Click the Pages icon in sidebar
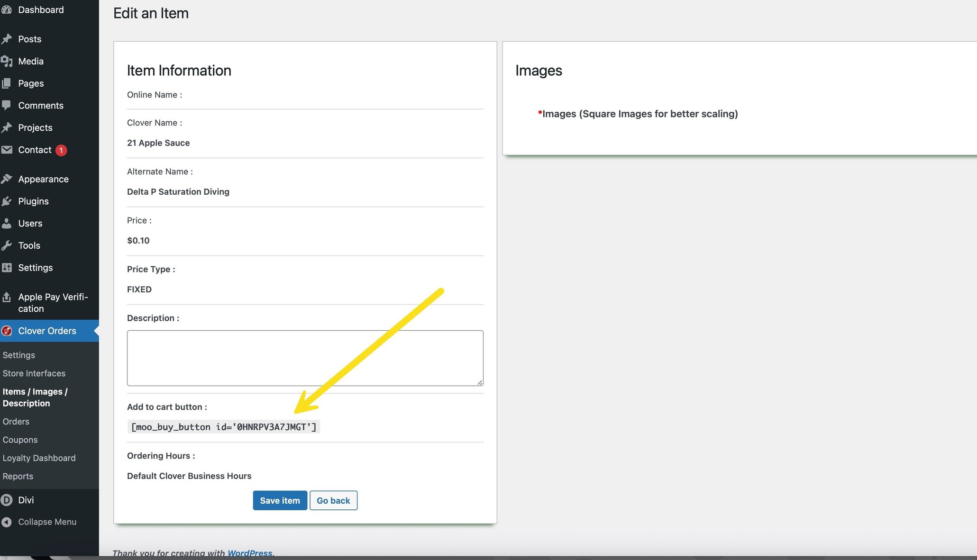 (x=8, y=83)
